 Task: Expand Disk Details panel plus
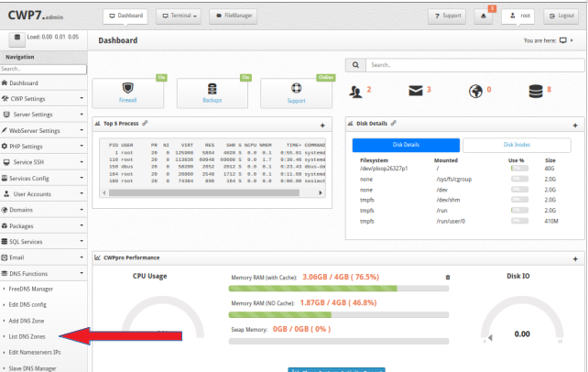tap(575, 126)
